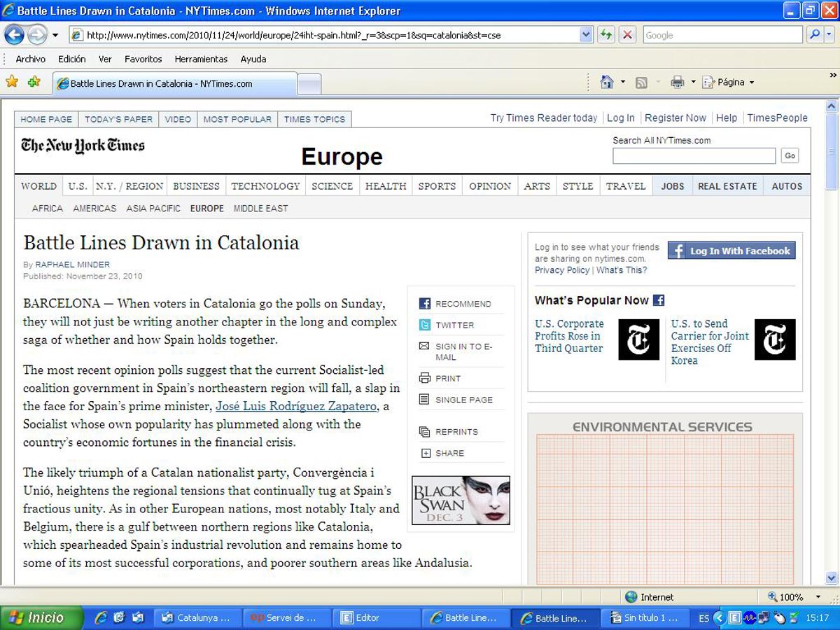Expand the address bar URL dropdown
840x630 pixels.
tap(587, 35)
